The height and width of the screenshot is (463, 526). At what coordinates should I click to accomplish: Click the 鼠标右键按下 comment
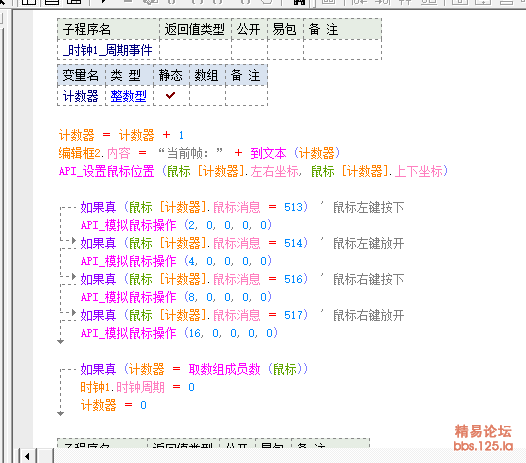pyautogui.click(x=369, y=279)
